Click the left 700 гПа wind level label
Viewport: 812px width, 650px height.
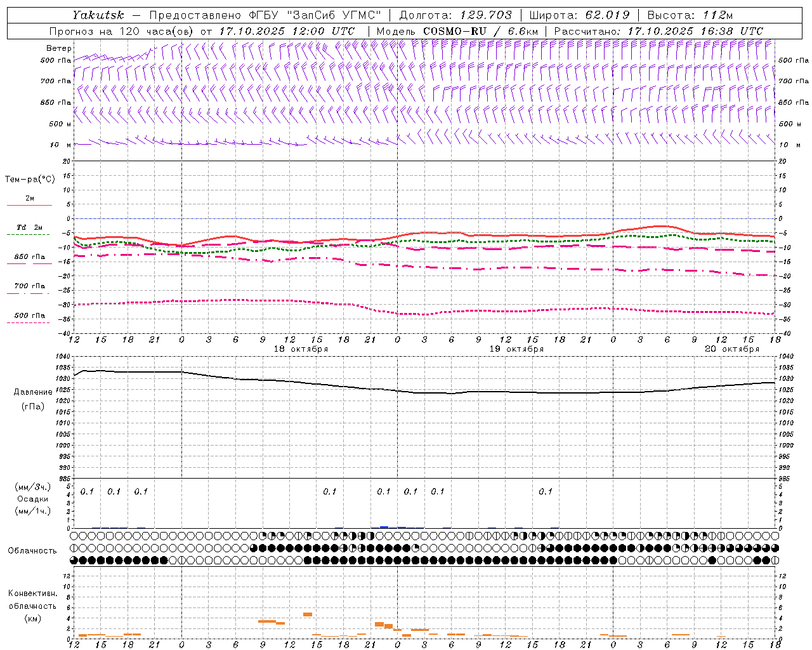[56, 81]
